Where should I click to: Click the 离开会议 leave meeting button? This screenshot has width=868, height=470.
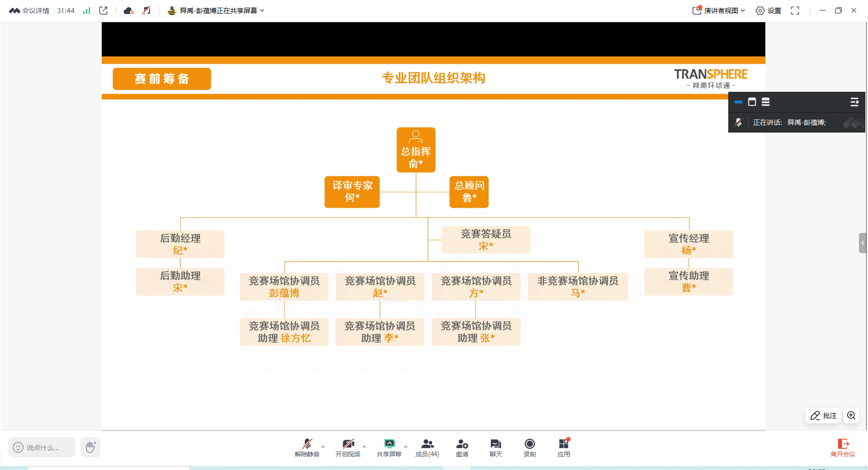tap(843, 447)
